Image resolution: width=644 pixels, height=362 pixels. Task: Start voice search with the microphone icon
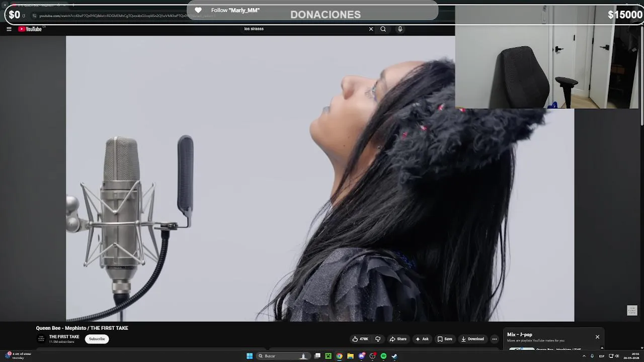(400, 29)
